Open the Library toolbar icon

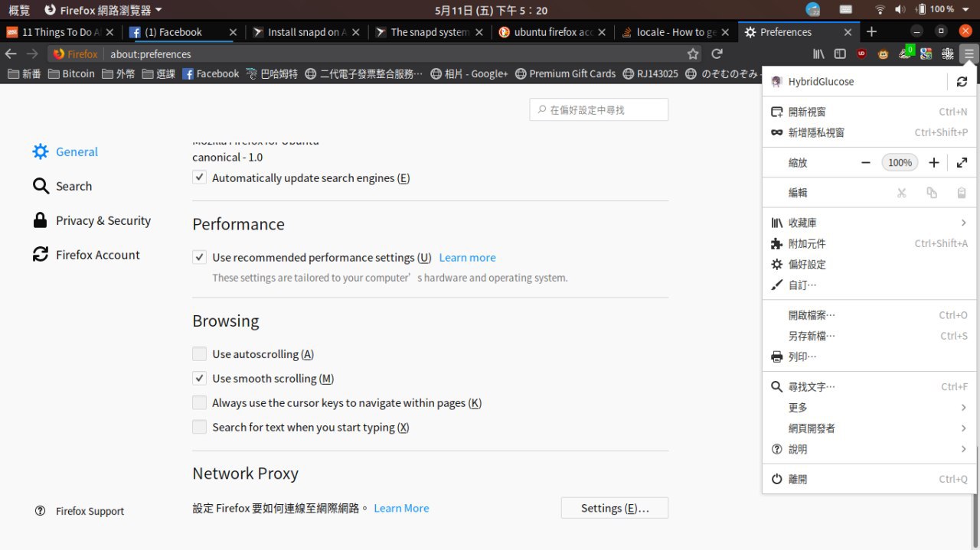818,54
